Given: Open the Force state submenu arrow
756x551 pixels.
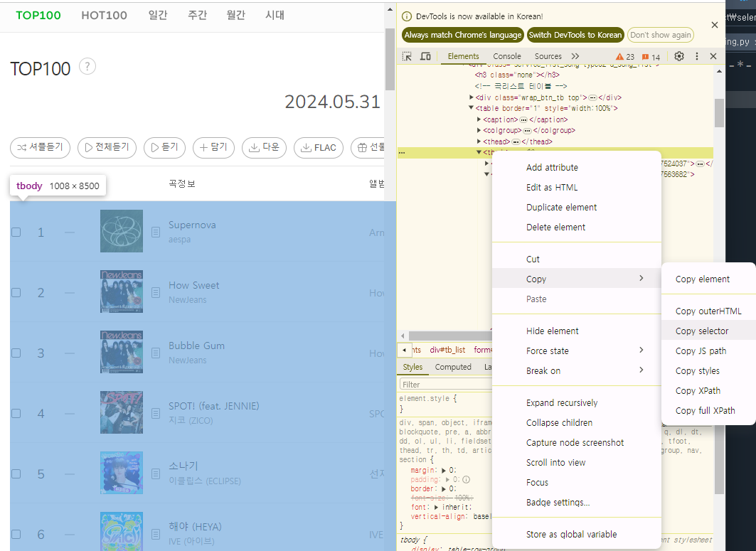Looking at the screenshot, I should [641, 350].
